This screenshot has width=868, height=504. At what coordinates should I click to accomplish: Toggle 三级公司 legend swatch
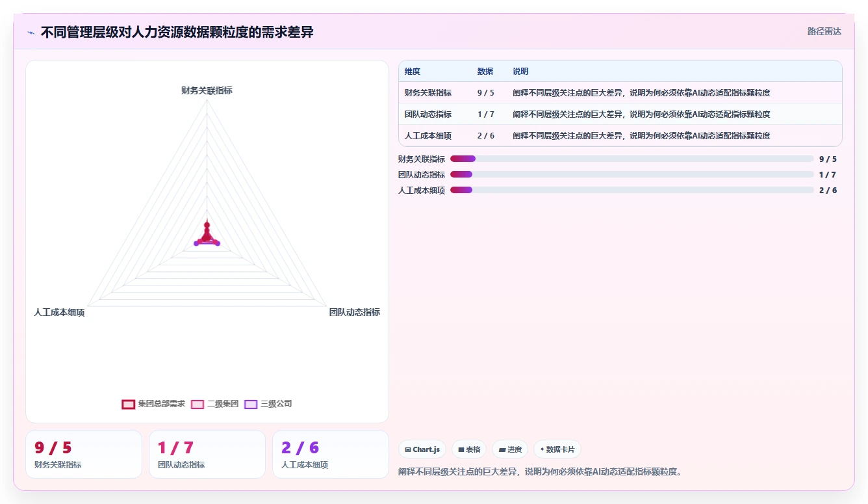click(x=251, y=404)
